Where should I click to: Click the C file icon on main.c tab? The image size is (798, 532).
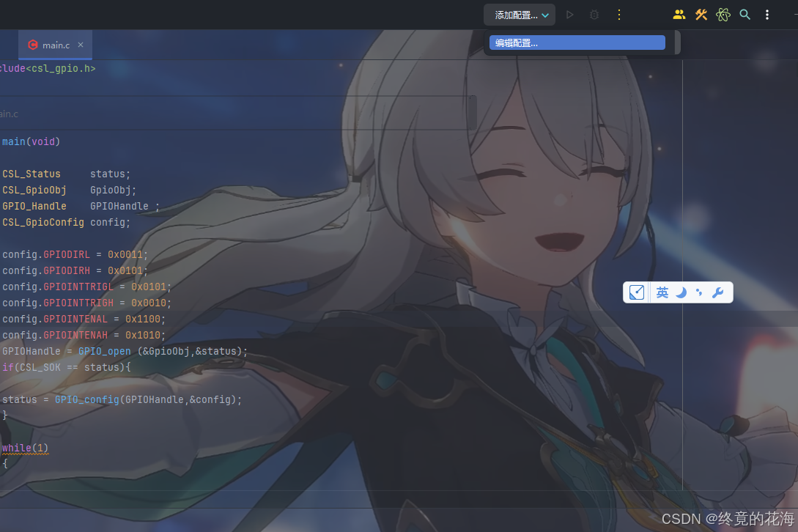(32, 45)
